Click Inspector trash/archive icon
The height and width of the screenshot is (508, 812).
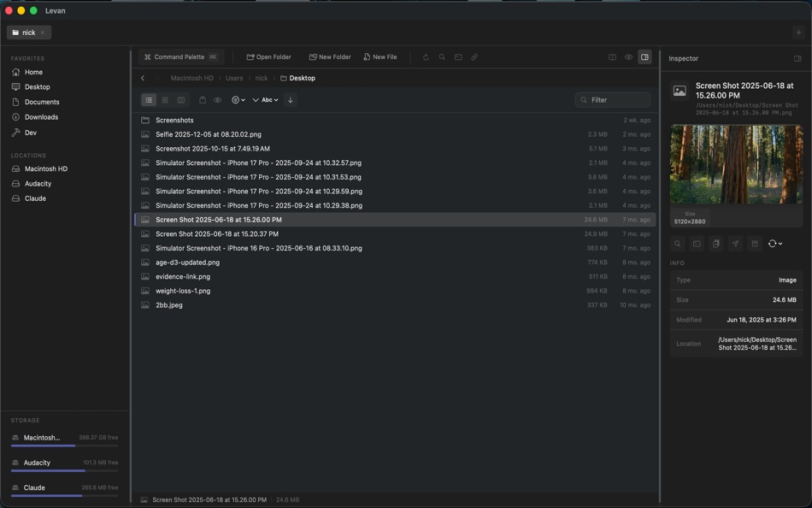(x=755, y=244)
